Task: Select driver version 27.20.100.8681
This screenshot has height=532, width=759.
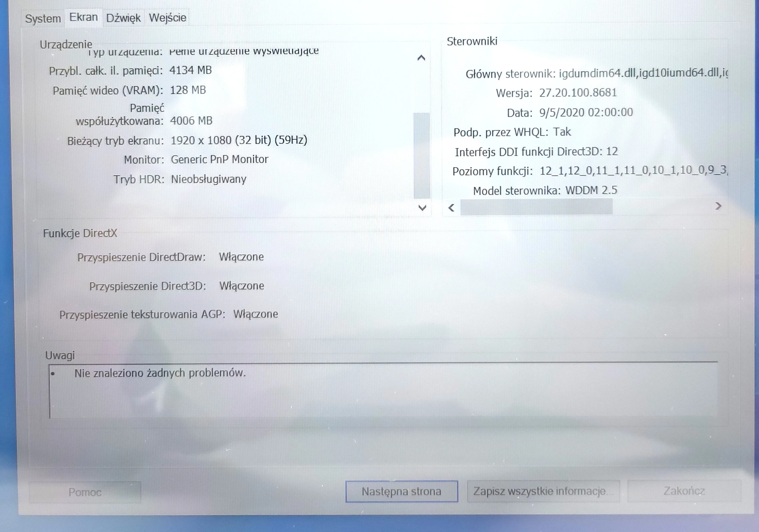Action: (578, 93)
